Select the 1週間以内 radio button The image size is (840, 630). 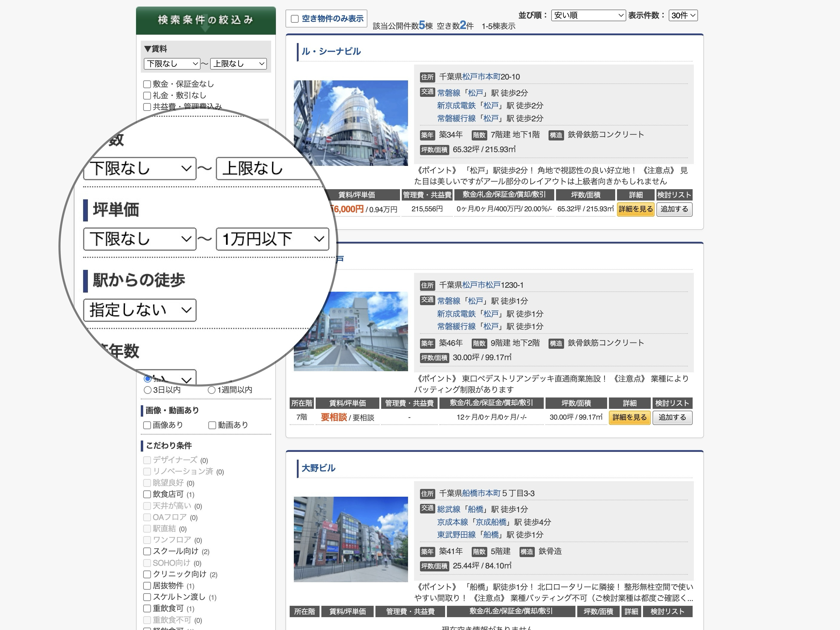coord(212,390)
